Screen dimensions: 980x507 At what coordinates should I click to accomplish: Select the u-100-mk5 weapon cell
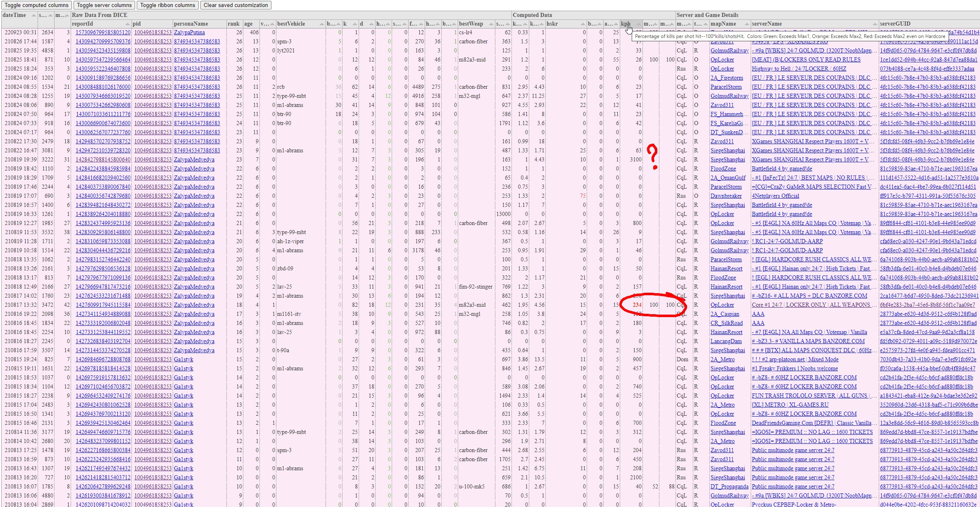pos(476,487)
